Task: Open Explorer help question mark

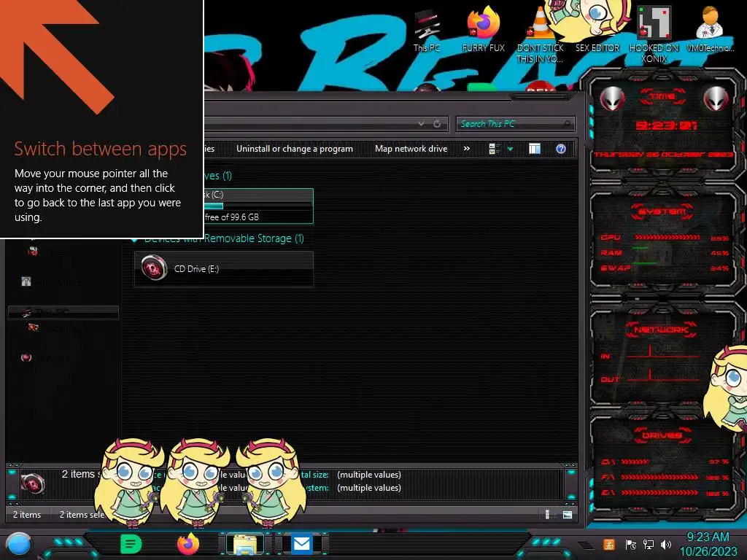Action: (561, 149)
